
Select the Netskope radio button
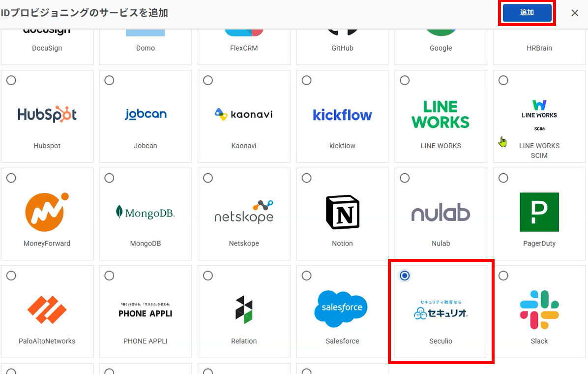[208, 178]
